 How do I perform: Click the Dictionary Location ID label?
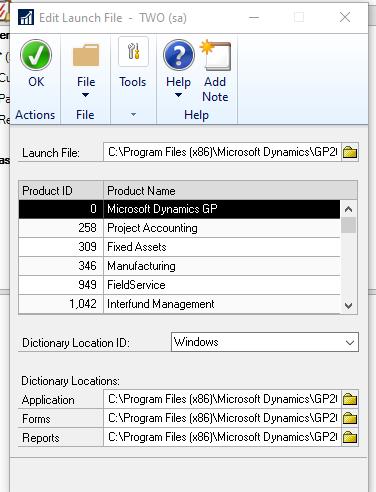coord(76,343)
